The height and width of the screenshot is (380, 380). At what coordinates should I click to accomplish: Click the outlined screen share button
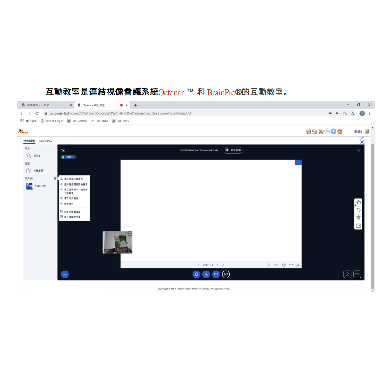(226, 274)
